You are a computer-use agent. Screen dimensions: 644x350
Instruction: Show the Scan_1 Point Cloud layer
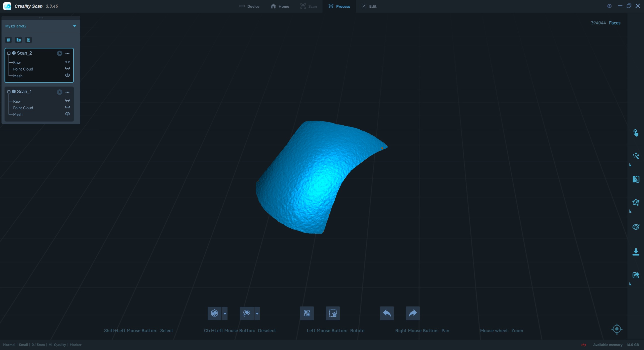[x=67, y=107]
